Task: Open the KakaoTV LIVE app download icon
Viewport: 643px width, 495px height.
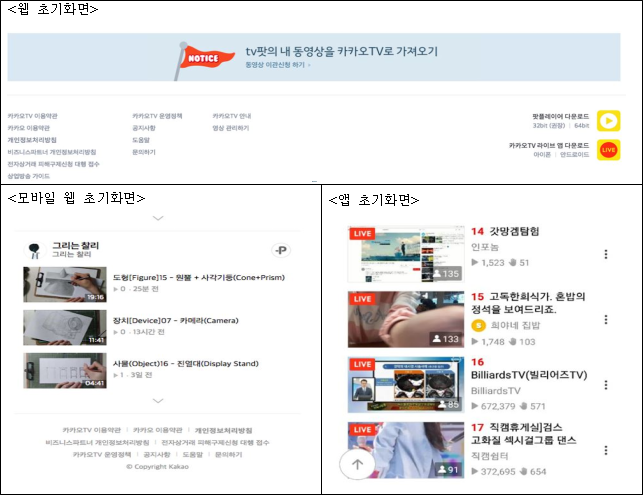Action: (608, 150)
